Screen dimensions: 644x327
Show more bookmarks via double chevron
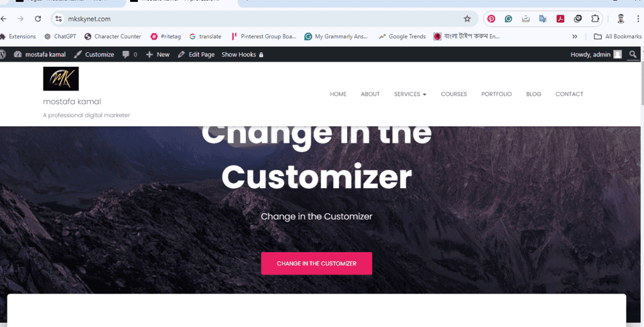coord(575,36)
